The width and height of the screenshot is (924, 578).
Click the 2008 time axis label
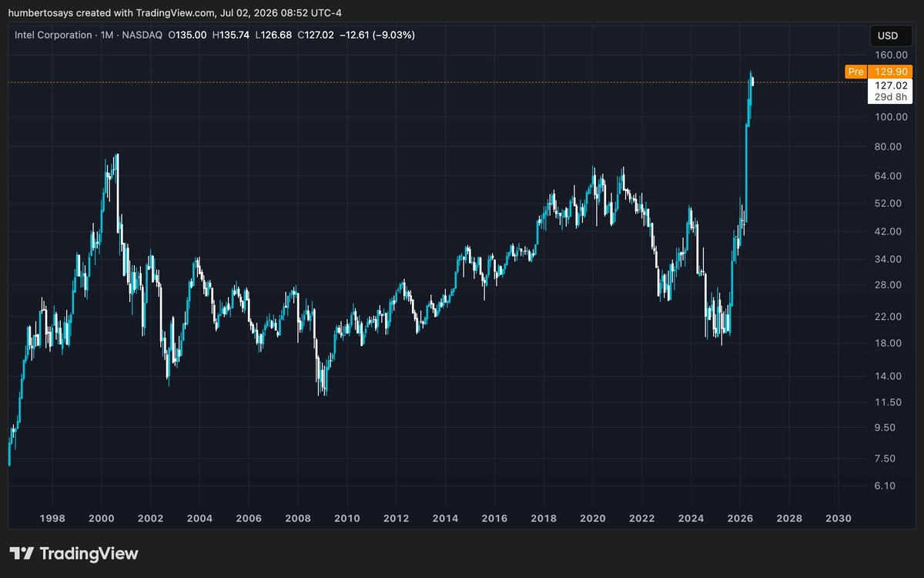click(x=298, y=519)
